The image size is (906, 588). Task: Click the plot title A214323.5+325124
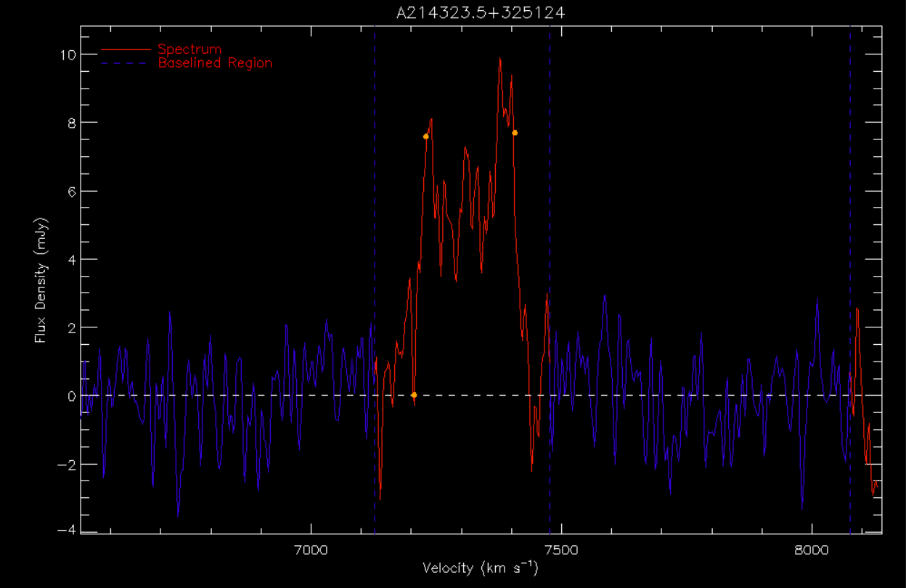click(481, 12)
